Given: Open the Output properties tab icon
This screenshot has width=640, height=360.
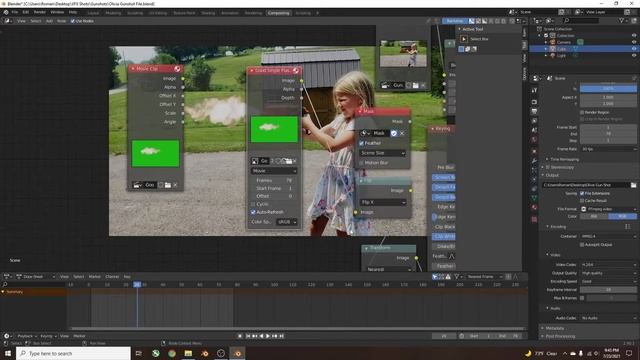Looking at the screenshot, I should coord(534,111).
